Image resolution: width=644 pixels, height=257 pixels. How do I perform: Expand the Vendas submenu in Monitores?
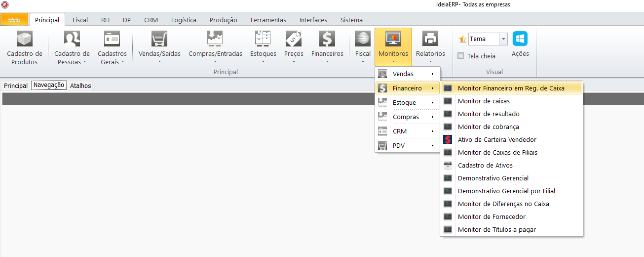click(407, 74)
